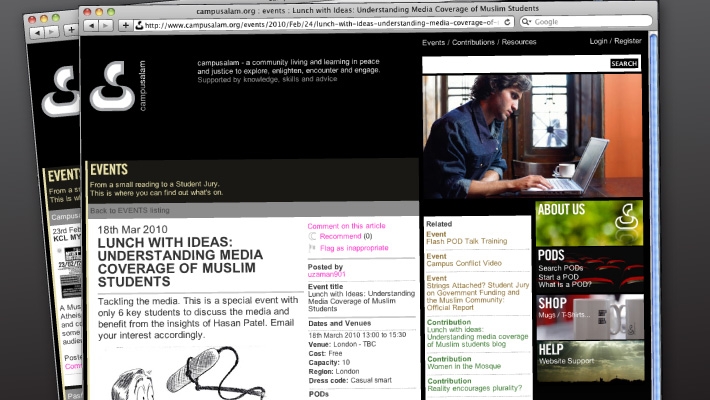
Task: Click Comment on this article link
Action: (346, 226)
